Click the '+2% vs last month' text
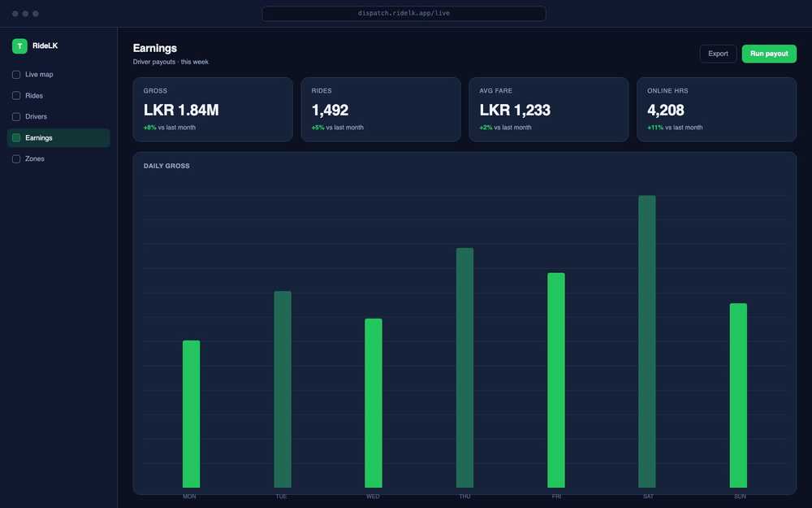Screen dimensions: 812x508 tap(505, 128)
